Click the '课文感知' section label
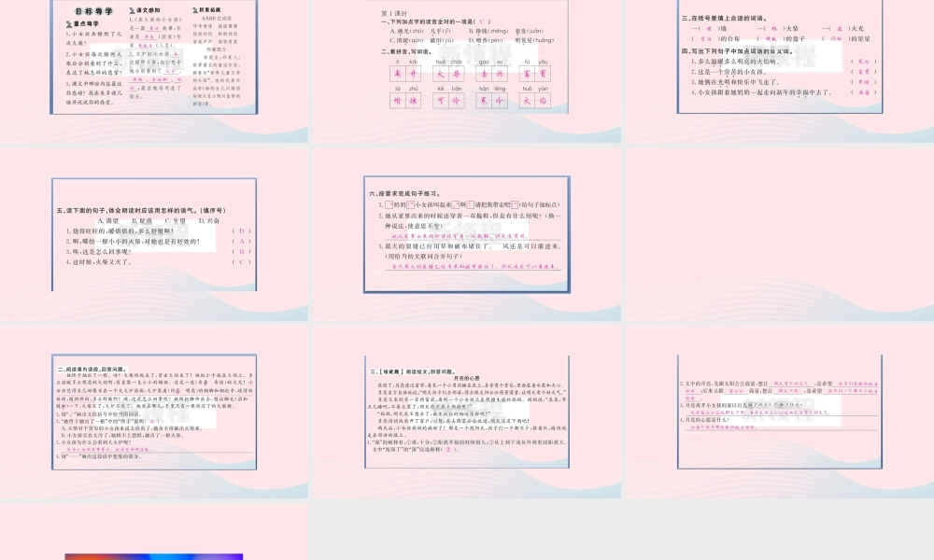This screenshot has width=934, height=560. click(145, 10)
